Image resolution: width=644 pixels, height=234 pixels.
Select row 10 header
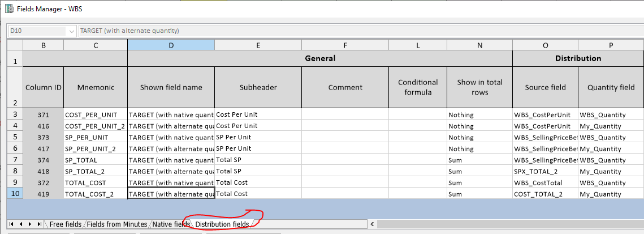coord(15,194)
